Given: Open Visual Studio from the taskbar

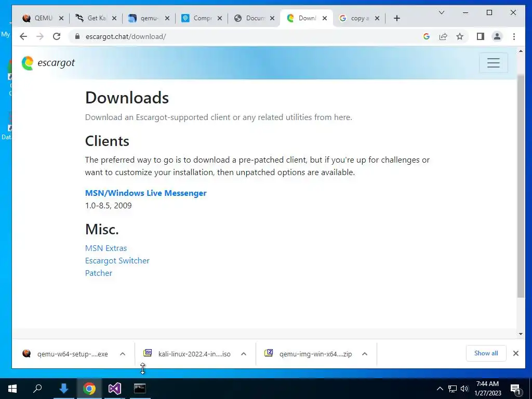Looking at the screenshot, I should (114, 389).
